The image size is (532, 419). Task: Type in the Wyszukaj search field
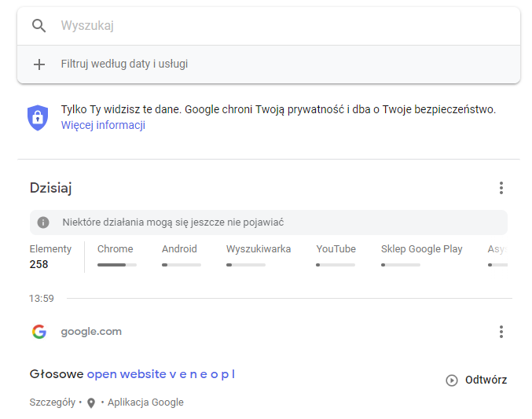point(283,26)
